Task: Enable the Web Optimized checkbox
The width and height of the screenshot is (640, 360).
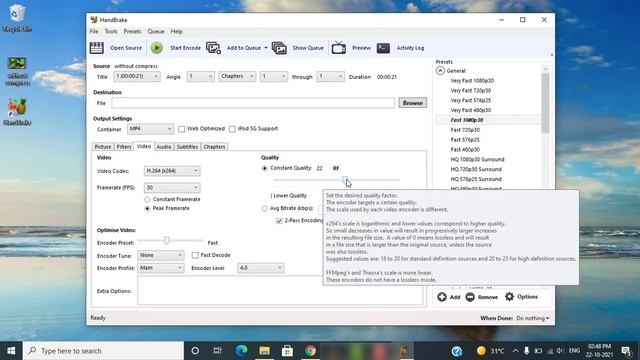Action: click(182, 129)
